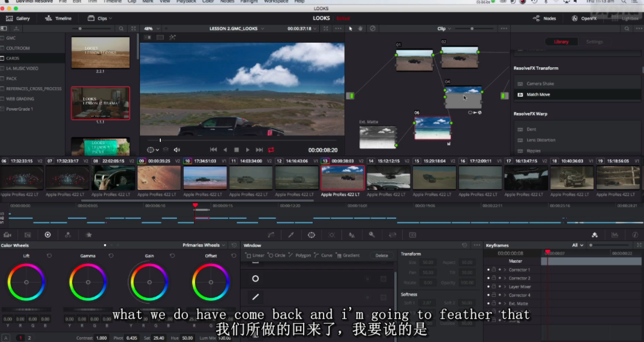Click the viewer three-dots options menu

[x=338, y=28]
